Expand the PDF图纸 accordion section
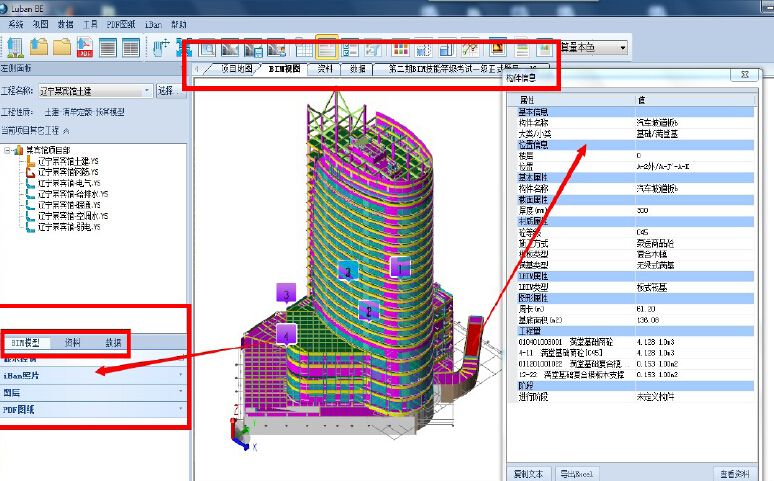 click(x=93, y=410)
